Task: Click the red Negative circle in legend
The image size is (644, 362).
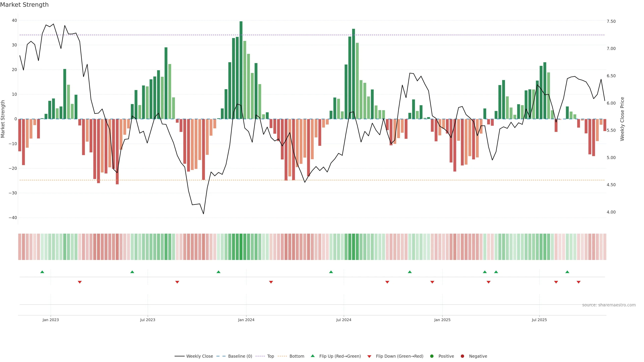Action: (462, 356)
